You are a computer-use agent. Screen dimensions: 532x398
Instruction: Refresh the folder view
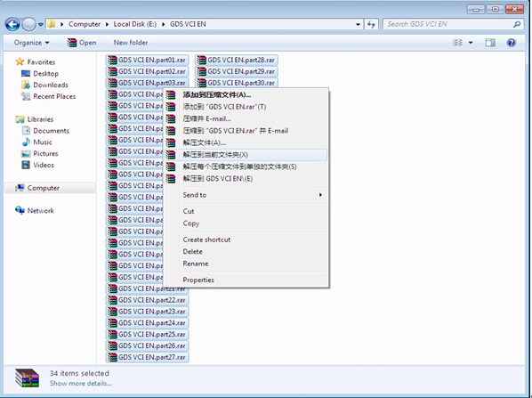click(x=371, y=24)
